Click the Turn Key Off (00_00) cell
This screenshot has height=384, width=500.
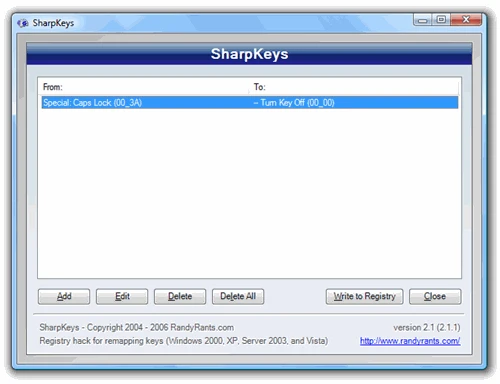point(294,102)
